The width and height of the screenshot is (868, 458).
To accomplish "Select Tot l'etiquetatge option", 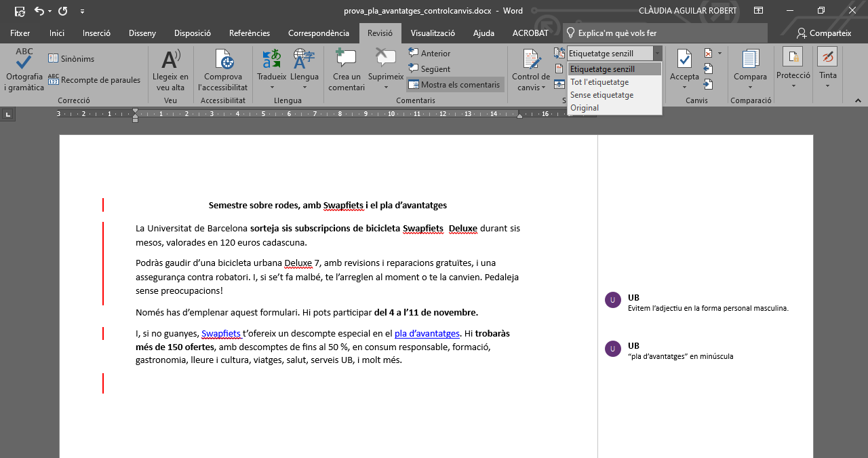I will pos(599,82).
